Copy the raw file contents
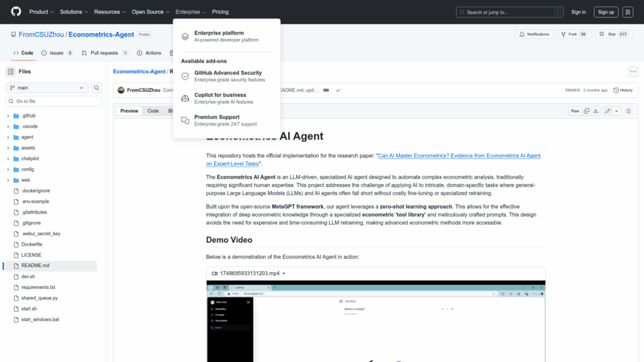Image resolution: width=644 pixels, height=362 pixels. tap(586, 111)
